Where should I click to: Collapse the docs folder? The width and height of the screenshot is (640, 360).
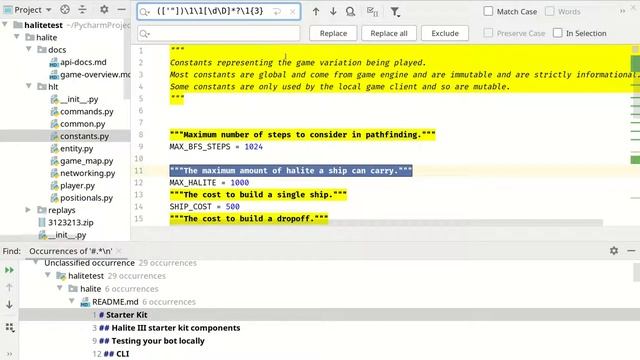(x=29, y=49)
